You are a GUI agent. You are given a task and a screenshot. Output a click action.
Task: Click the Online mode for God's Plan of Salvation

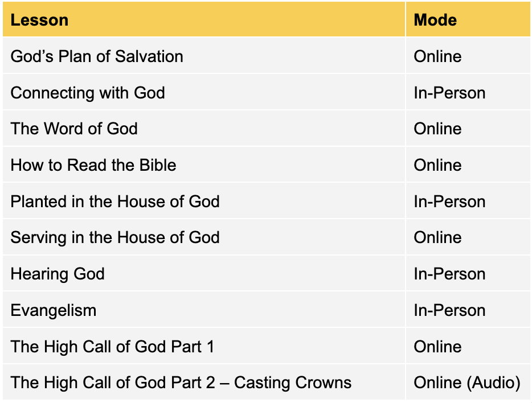437,56
